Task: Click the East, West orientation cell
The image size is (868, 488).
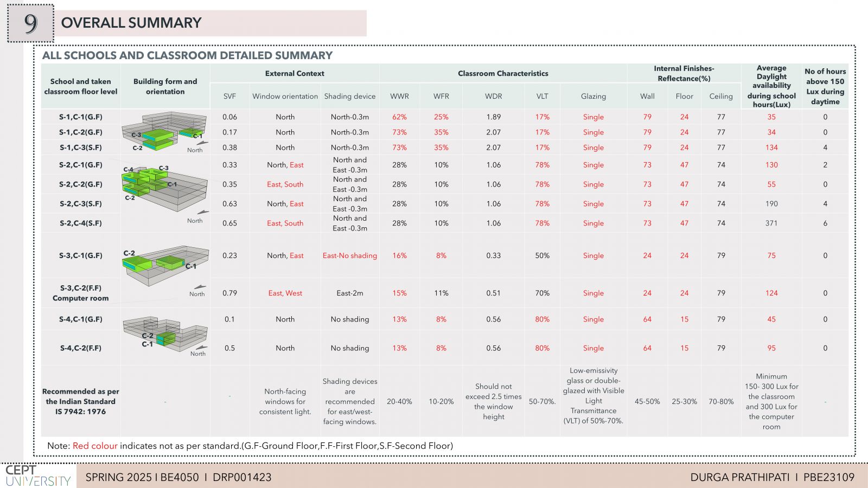Action: 285,293
